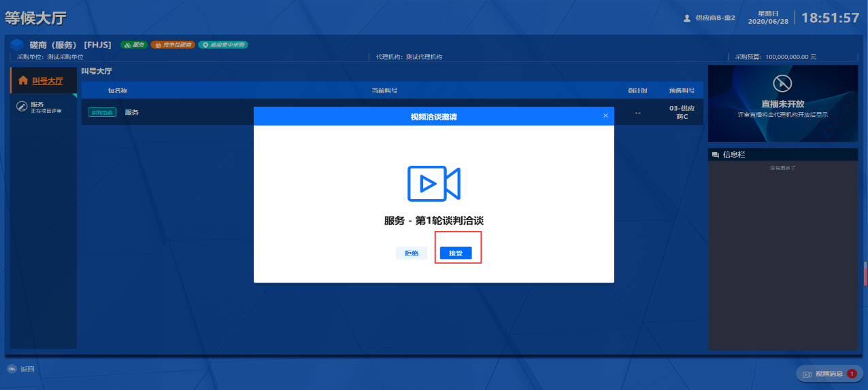Click the pen icon next to 服务 in sidebar

point(22,107)
